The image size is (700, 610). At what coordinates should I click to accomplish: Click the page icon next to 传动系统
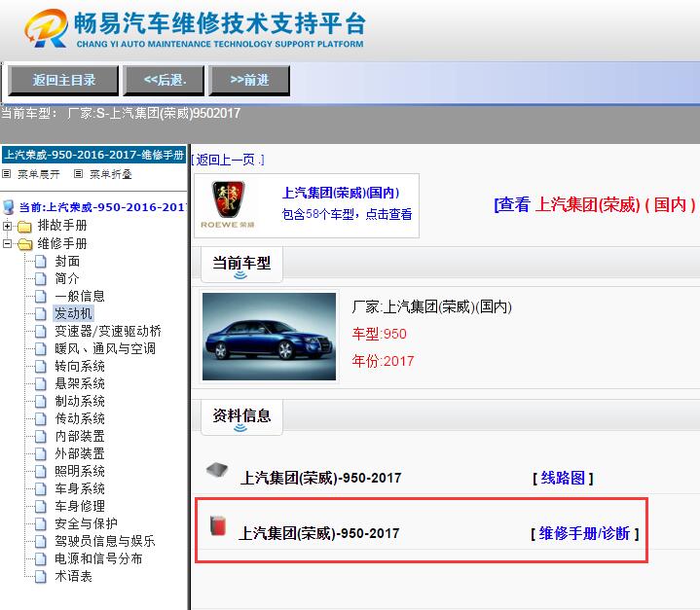pyautogui.click(x=41, y=419)
